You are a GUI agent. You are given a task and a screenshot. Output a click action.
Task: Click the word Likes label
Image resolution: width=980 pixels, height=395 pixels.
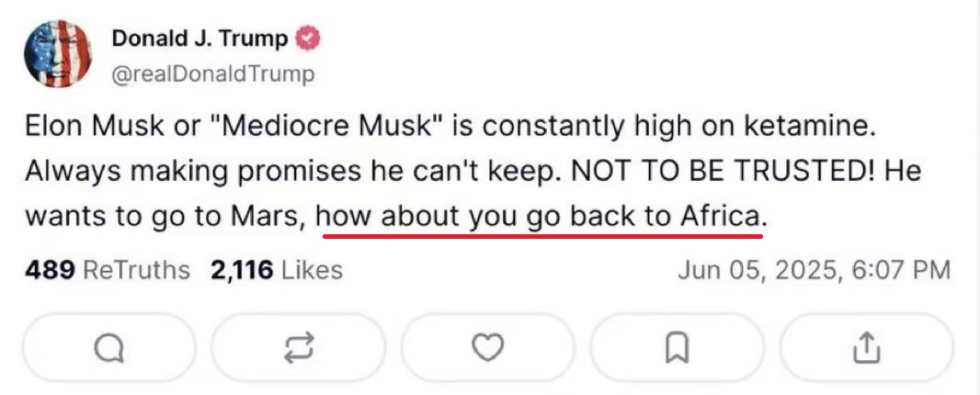click(x=312, y=270)
